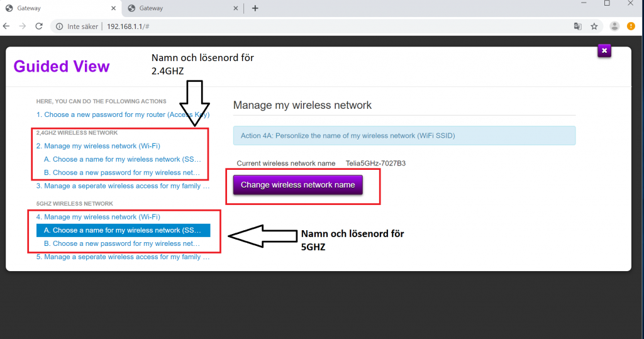Click the 'Inte säker' site info icon
Viewport: 644px width, 339px height.
click(59, 26)
